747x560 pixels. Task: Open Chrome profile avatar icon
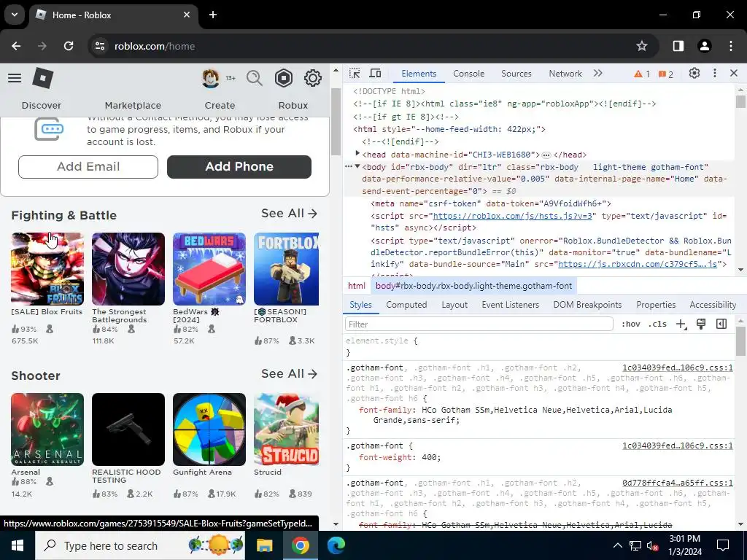point(704,46)
